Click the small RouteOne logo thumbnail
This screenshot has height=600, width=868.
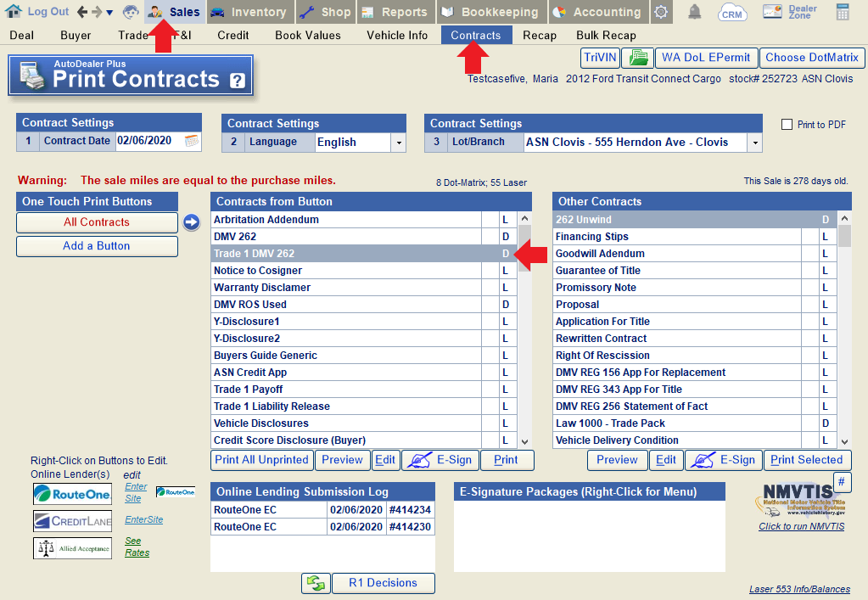click(x=176, y=491)
